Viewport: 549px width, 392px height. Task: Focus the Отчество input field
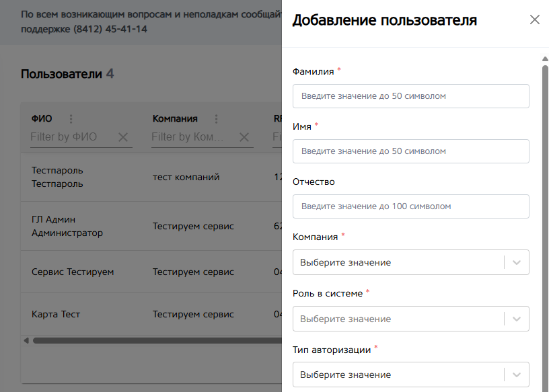410,206
